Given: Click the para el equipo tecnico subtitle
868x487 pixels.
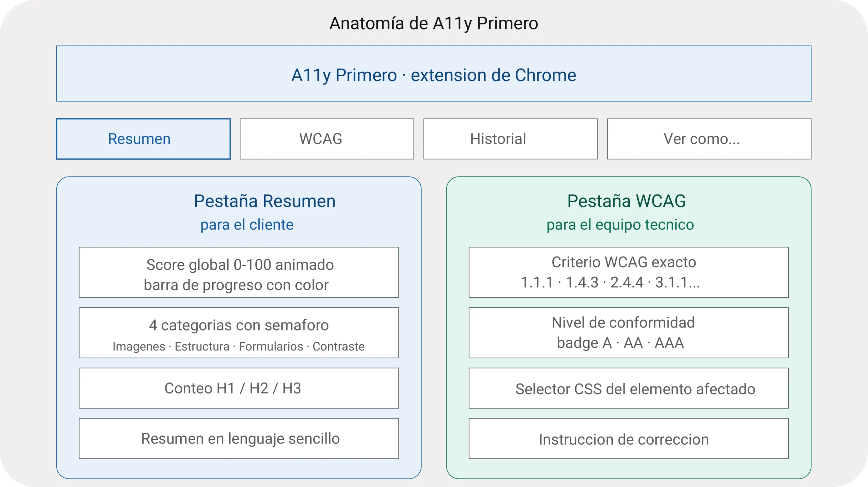Looking at the screenshot, I should click(620, 225).
